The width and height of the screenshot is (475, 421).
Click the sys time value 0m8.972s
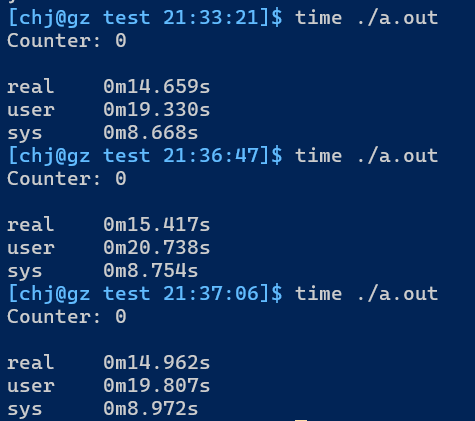tap(151, 408)
